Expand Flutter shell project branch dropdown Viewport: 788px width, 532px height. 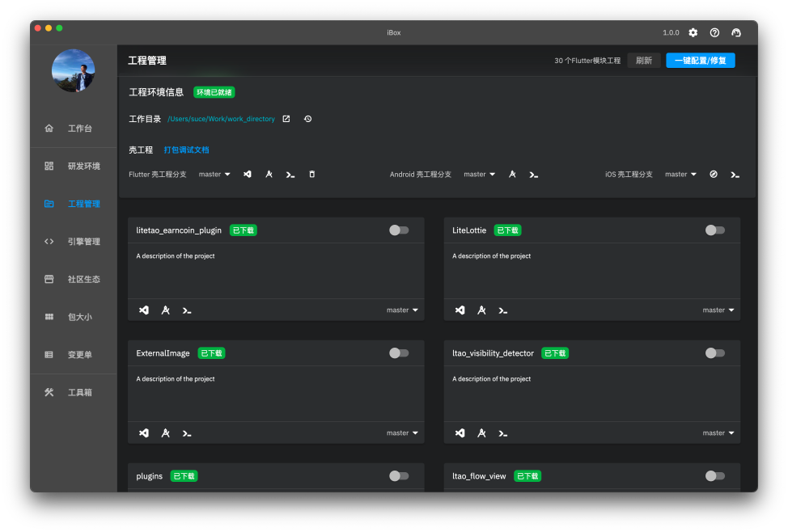click(214, 175)
